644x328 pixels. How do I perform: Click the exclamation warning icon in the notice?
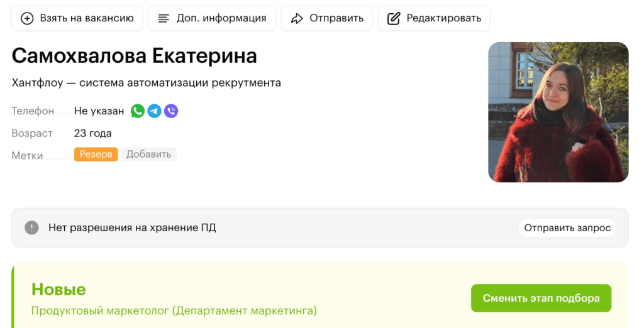click(x=31, y=227)
